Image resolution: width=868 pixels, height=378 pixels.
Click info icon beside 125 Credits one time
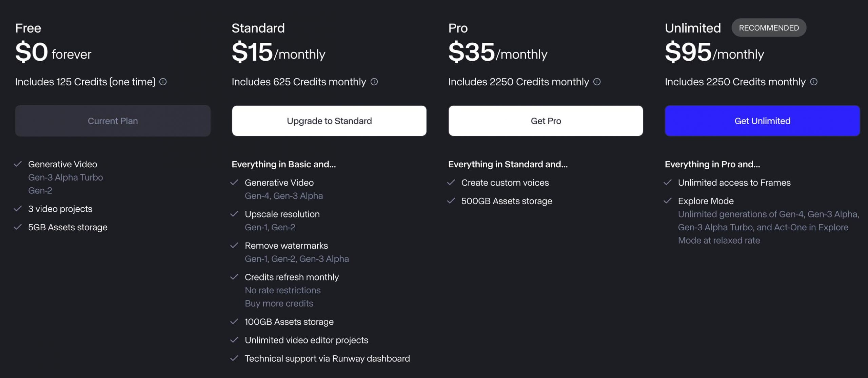click(163, 82)
